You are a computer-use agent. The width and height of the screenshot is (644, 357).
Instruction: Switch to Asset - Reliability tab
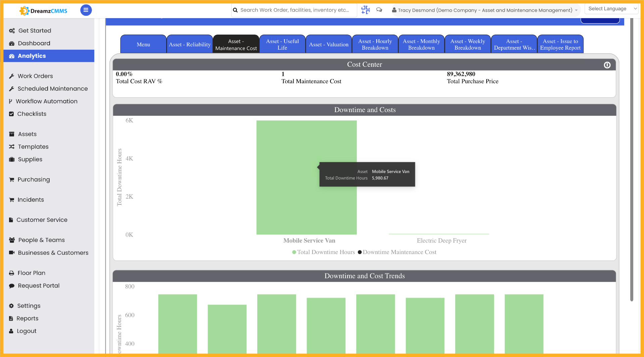[x=190, y=44]
